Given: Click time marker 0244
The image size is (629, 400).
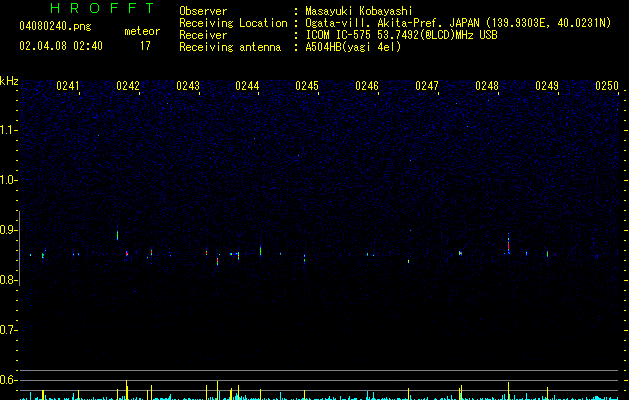Looking at the screenshot, I should pos(247,86).
